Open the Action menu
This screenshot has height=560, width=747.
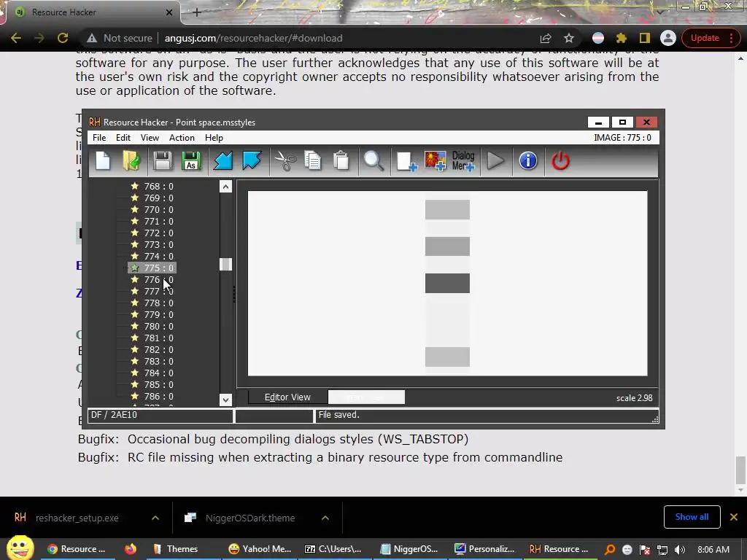click(x=182, y=138)
